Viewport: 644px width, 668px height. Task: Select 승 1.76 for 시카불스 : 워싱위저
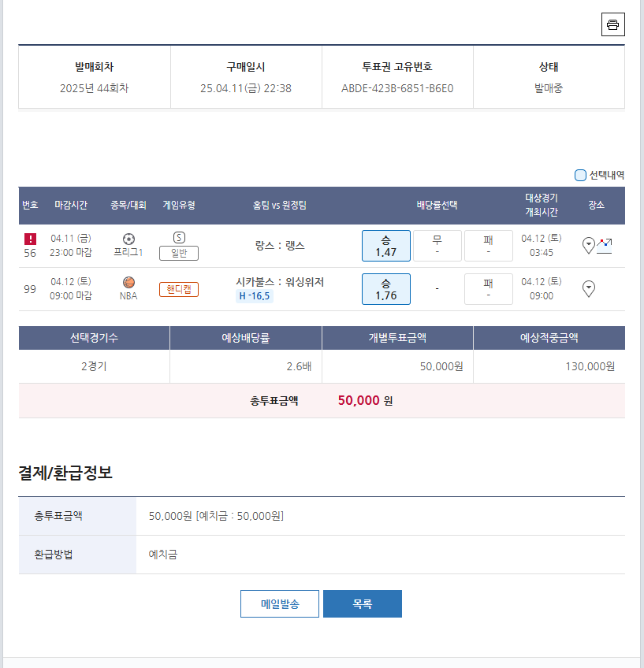pyautogui.click(x=385, y=288)
